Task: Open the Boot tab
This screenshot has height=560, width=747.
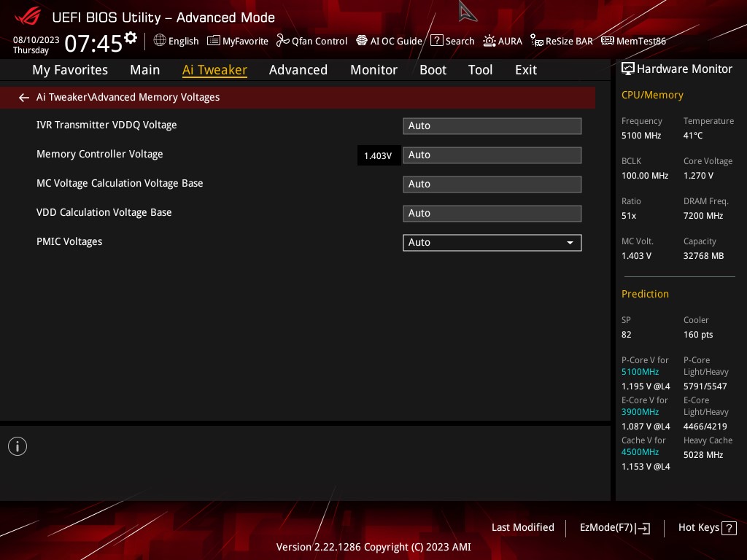Action: (433, 70)
